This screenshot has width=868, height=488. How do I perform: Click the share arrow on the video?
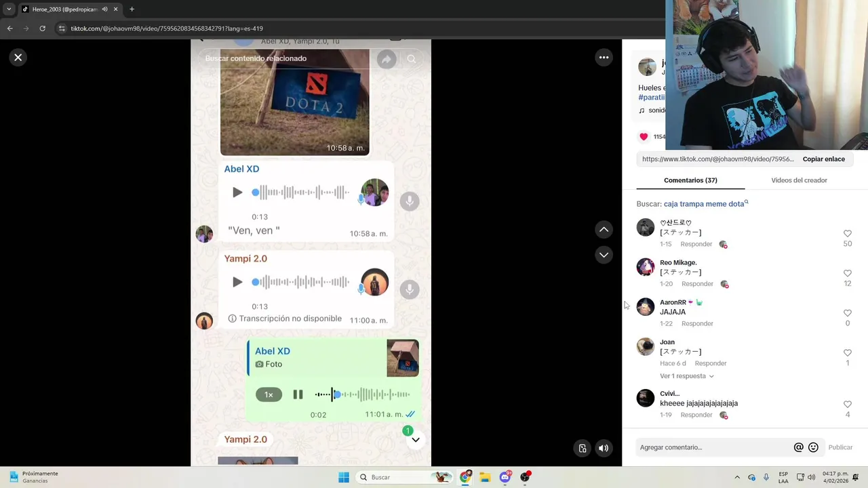387,59
